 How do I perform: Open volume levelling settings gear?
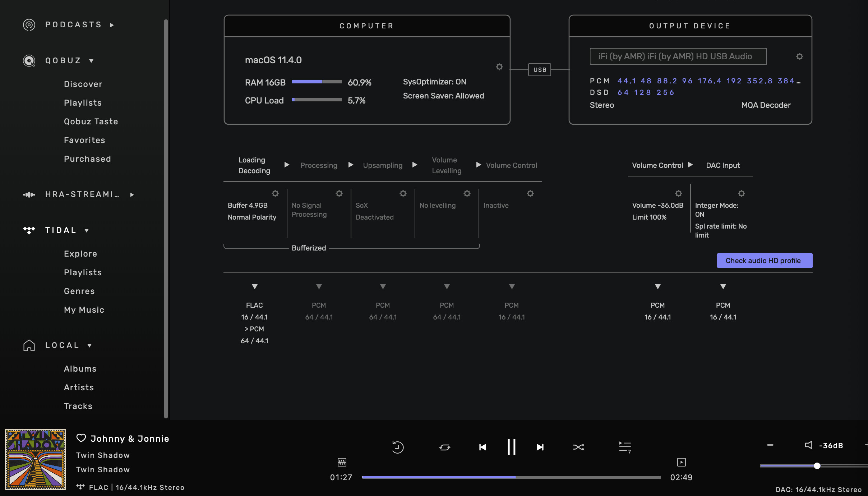tap(467, 193)
